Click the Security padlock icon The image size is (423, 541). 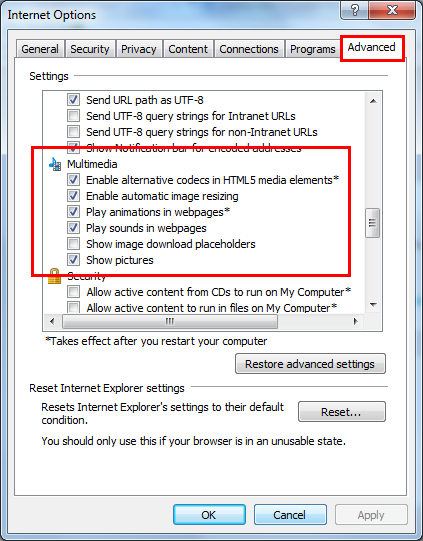pyautogui.click(x=55, y=276)
